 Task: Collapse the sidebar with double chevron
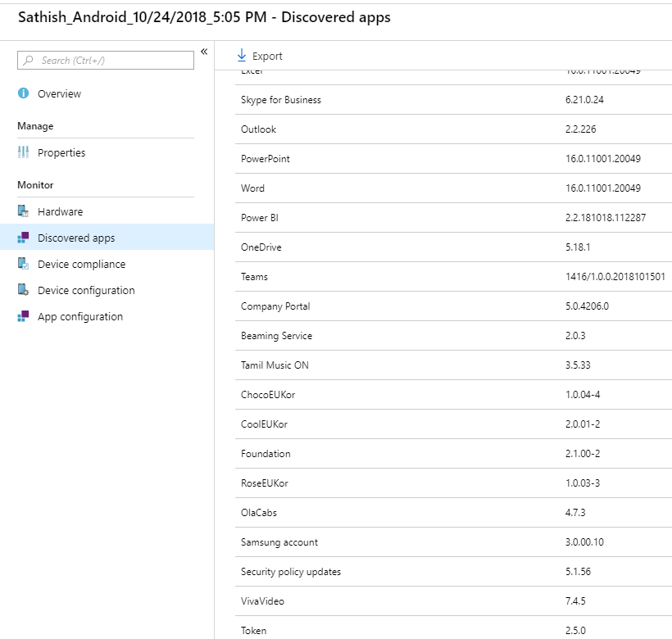tap(204, 52)
